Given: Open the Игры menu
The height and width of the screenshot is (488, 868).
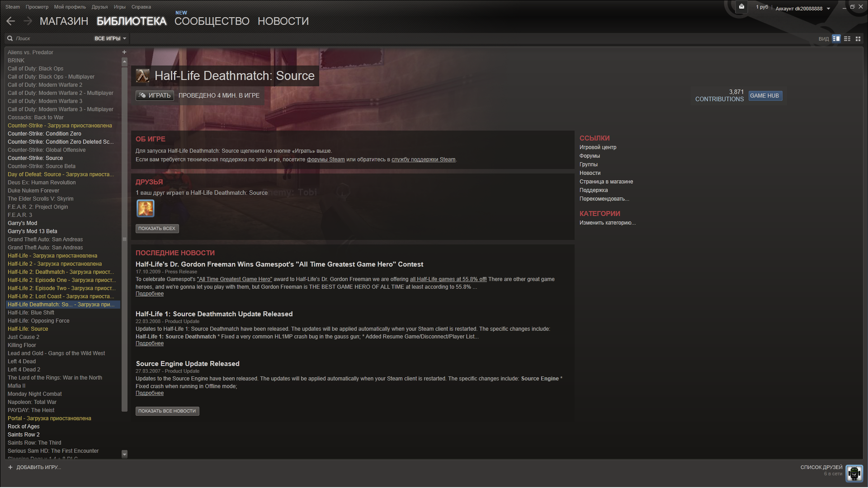Looking at the screenshot, I should [x=120, y=7].
